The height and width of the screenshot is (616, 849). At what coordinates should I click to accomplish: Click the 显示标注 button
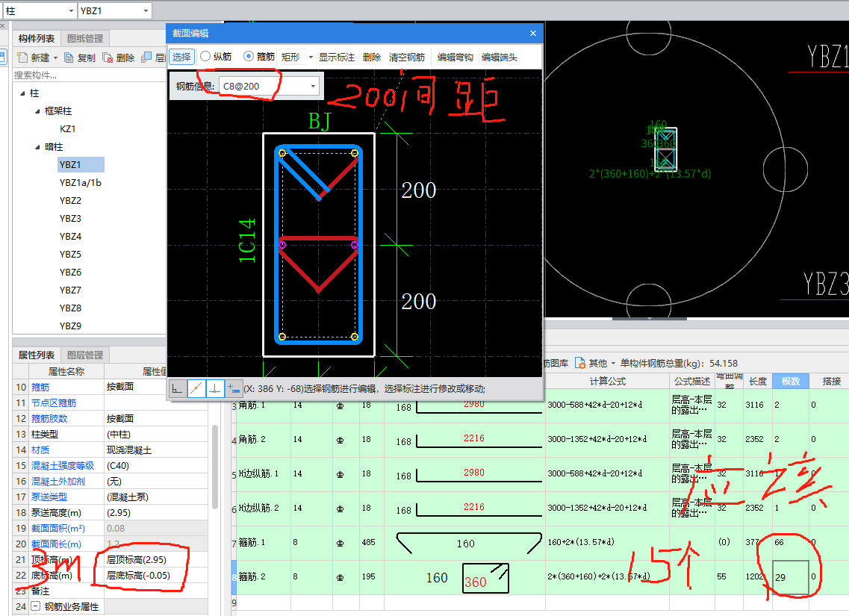coord(336,57)
